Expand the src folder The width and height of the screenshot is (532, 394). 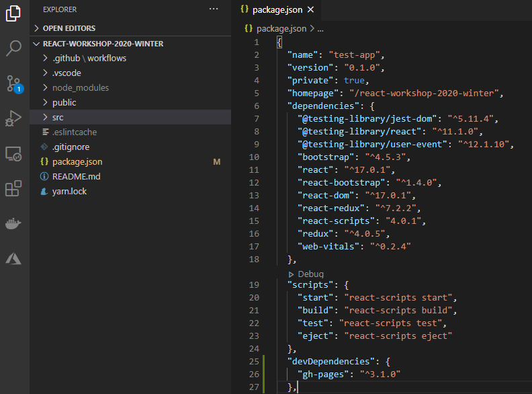(130, 117)
